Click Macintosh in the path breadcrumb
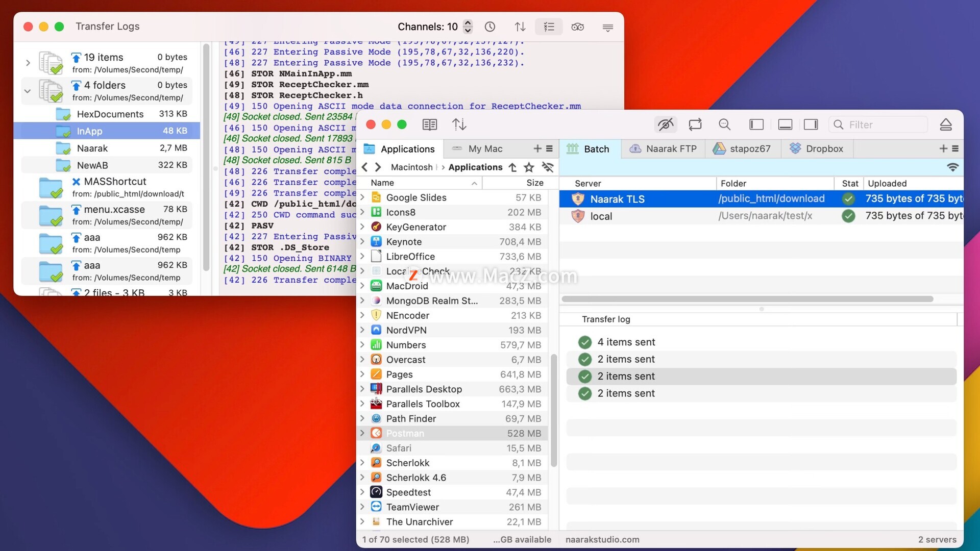Viewport: 980px width, 551px height. pos(411,167)
